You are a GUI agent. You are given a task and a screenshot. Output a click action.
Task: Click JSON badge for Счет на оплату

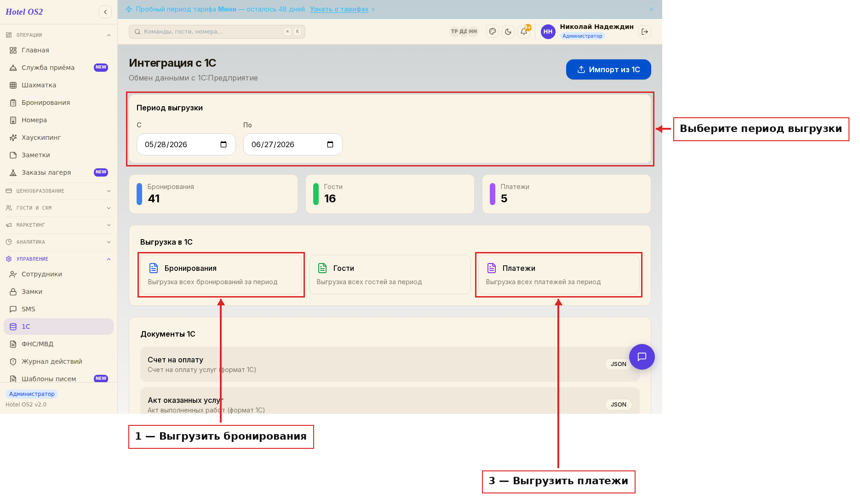pyautogui.click(x=618, y=364)
